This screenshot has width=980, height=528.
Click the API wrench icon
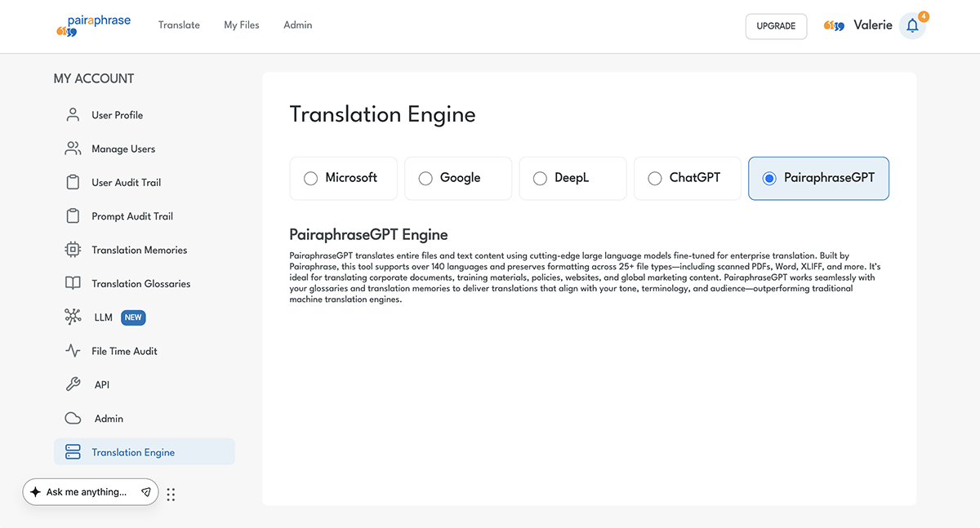72,384
